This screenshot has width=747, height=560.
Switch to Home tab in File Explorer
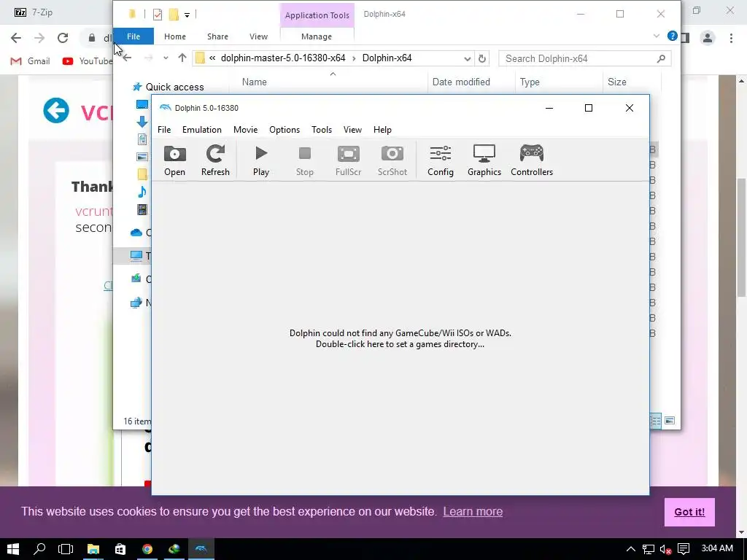click(175, 36)
